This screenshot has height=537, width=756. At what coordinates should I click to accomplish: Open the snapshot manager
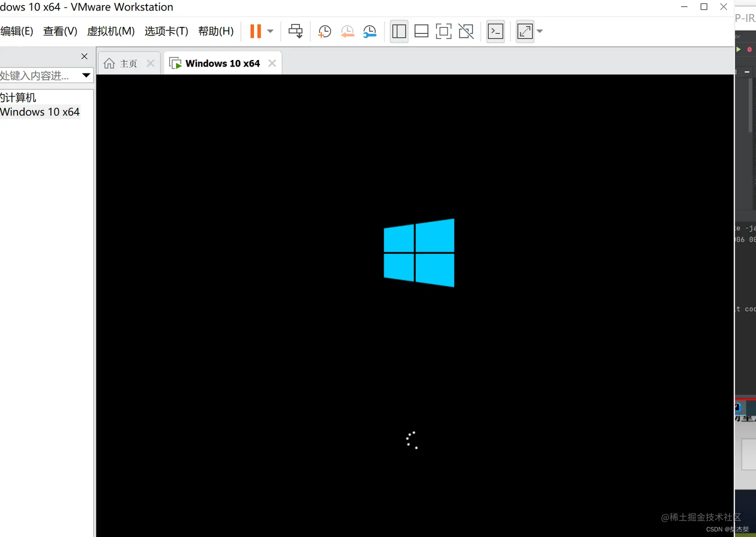point(370,31)
